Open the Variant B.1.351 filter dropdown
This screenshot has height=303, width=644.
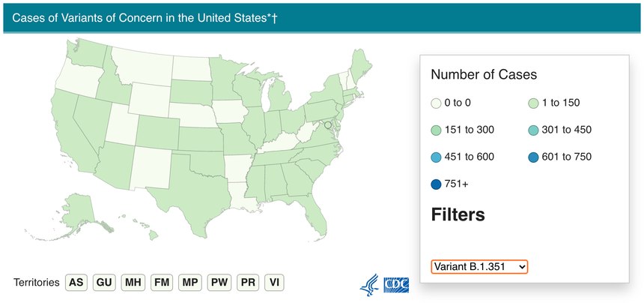(479, 267)
